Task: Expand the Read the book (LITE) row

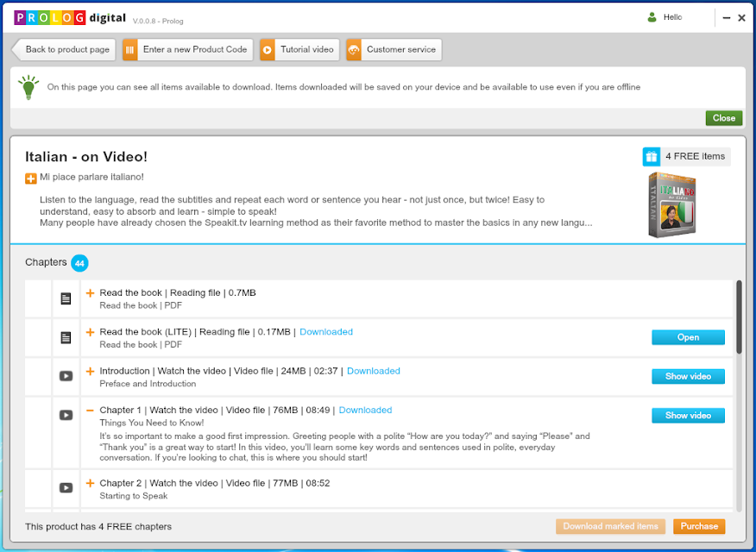Action: coord(90,332)
